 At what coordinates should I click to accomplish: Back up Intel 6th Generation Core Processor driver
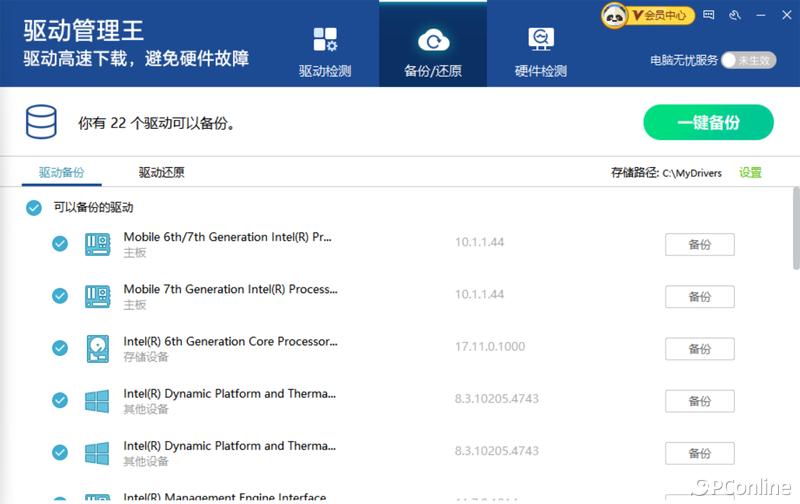click(x=699, y=349)
